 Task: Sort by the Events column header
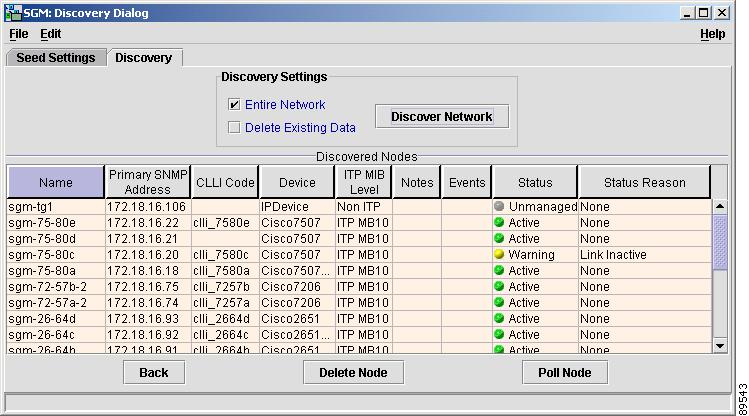tap(467, 182)
